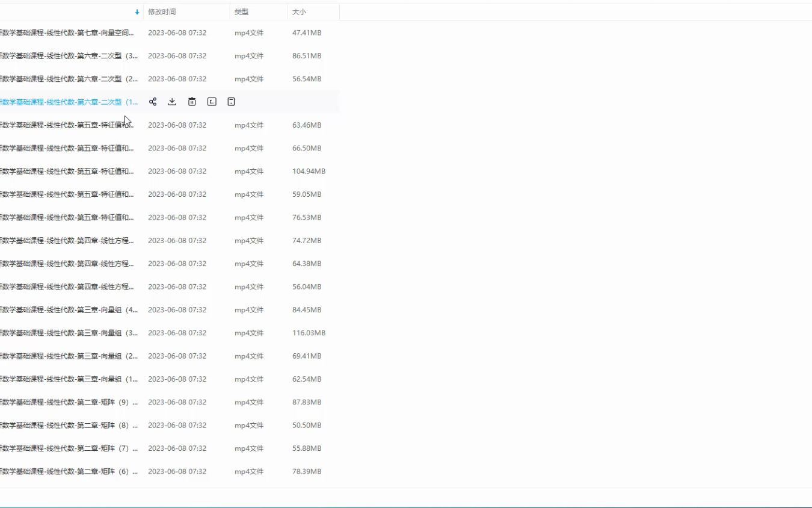812x508 pixels.
Task: Click the 47.41MB size cell
Action: pos(307,33)
